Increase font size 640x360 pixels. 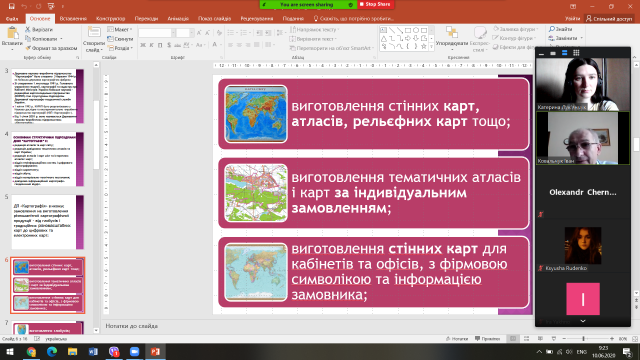(199, 33)
